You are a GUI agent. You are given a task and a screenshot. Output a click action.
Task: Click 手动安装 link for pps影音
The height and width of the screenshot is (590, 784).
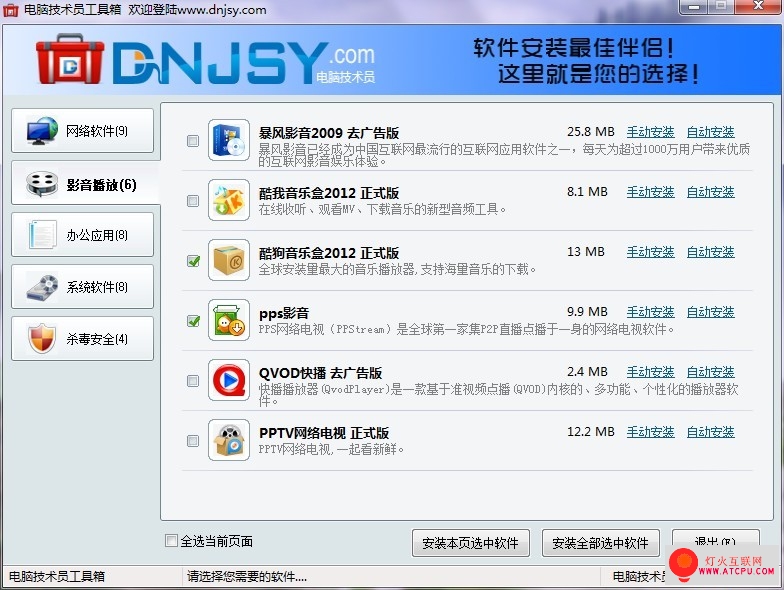(650, 312)
